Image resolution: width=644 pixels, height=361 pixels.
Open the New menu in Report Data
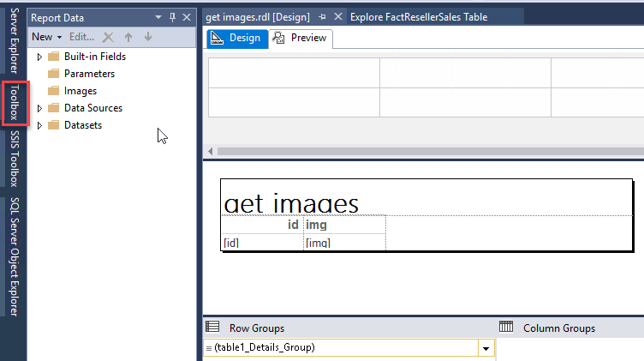tap(46, 37)
